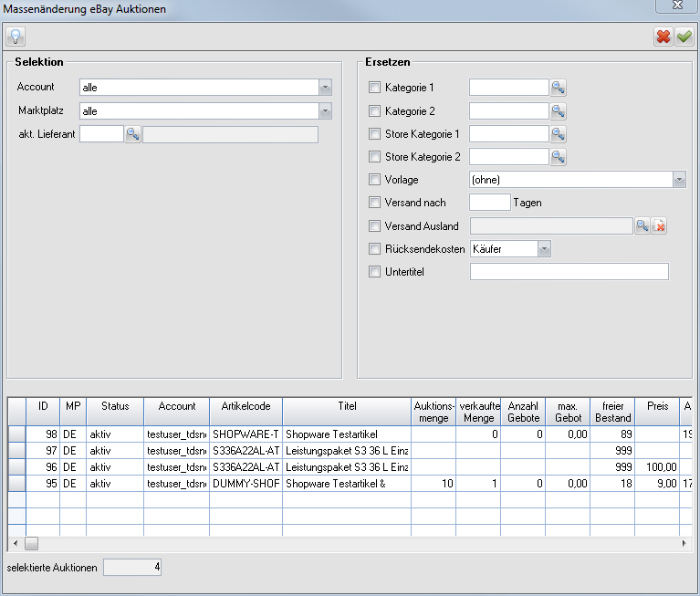Select row selector for auction ID 98
The width and height of the screenshot is (700, 596).
point(17,434)
